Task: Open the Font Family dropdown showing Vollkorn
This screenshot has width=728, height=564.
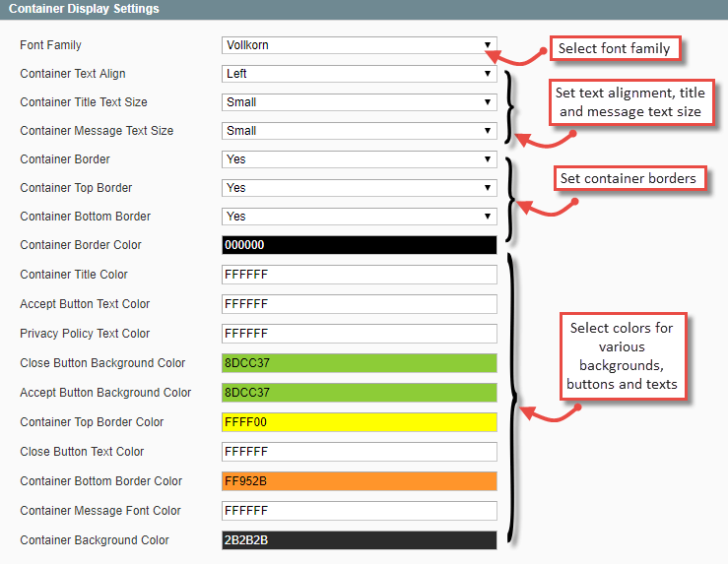Action: [x=360, y=45]
